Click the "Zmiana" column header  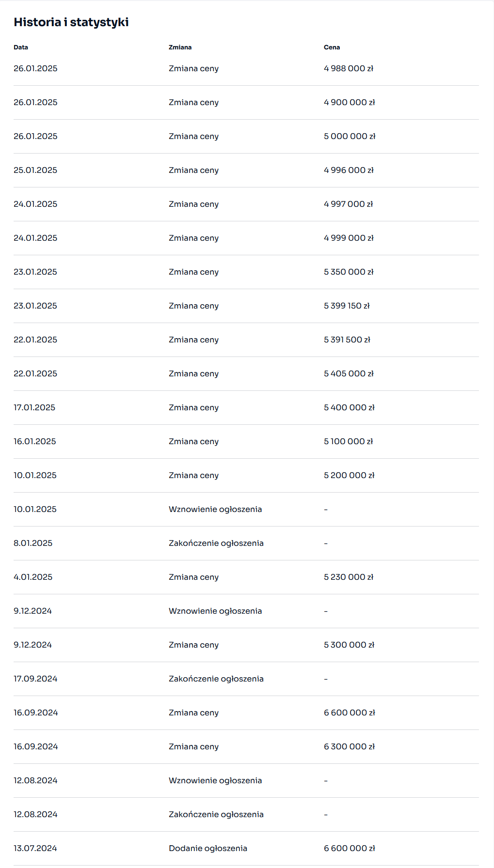(x=180, y=47)
